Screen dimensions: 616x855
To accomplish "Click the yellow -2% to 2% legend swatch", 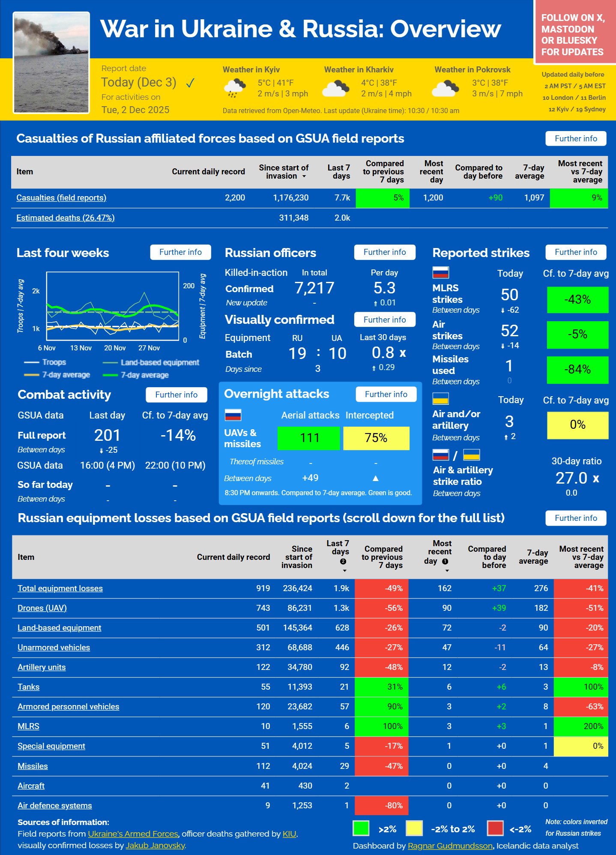I will (x=414, y=828).
